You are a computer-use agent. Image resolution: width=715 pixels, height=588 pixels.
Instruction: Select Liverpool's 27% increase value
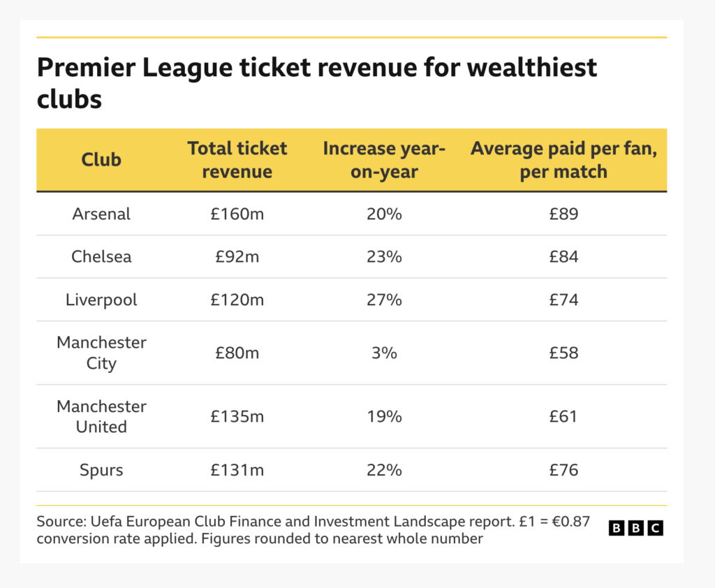384,300
